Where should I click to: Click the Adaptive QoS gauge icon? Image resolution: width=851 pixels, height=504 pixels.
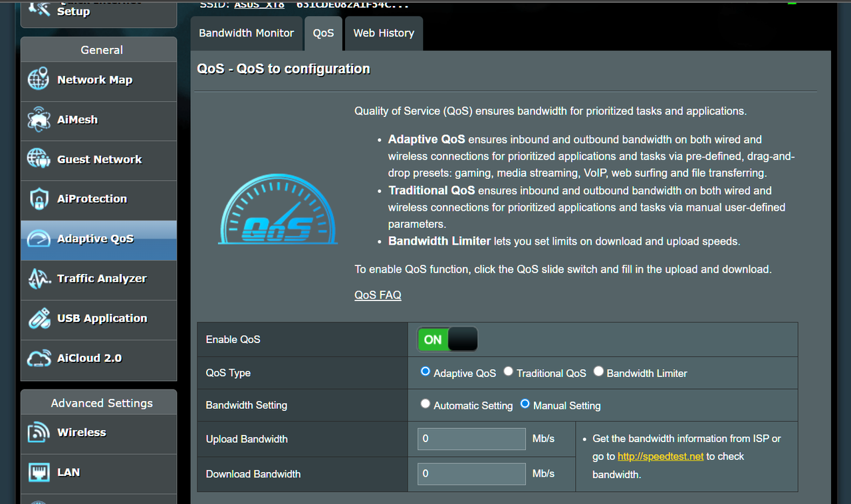point(39,239)
